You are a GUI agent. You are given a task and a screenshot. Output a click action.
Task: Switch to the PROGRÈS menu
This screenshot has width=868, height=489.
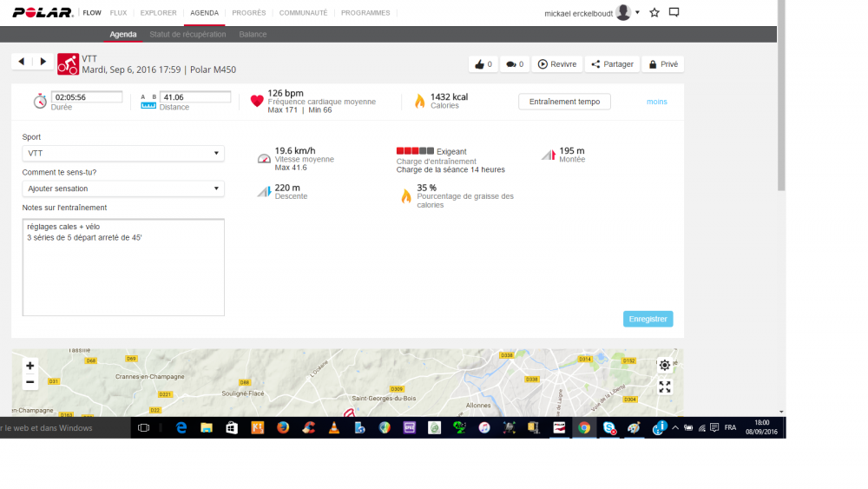point(249,13)
